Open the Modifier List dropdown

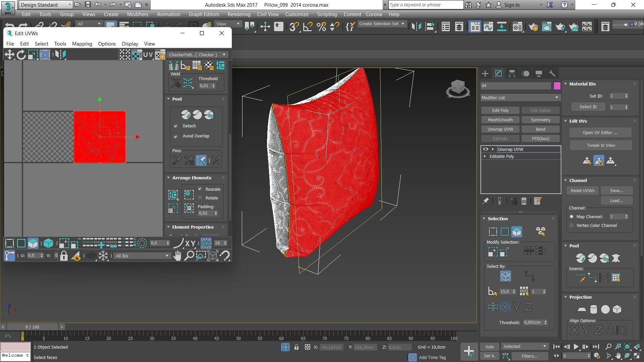(x=520, y=98)
